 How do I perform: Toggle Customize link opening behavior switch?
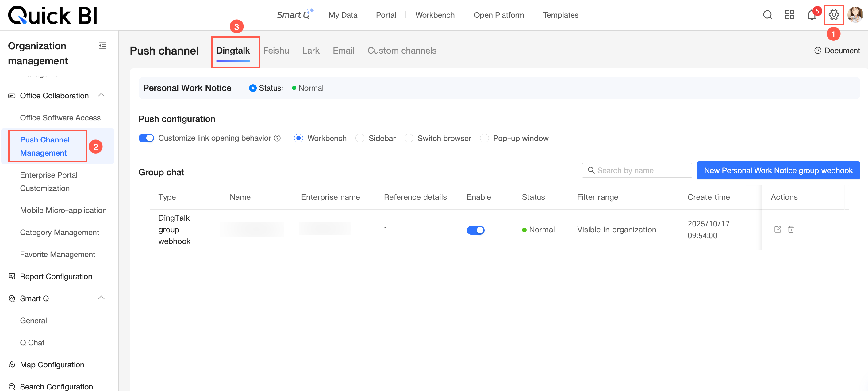(x=146, y=139)
